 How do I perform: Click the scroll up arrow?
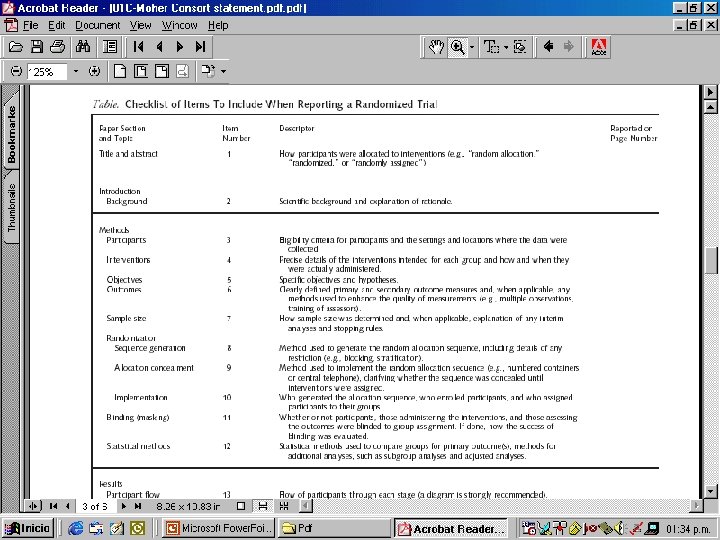click(710, 107)
